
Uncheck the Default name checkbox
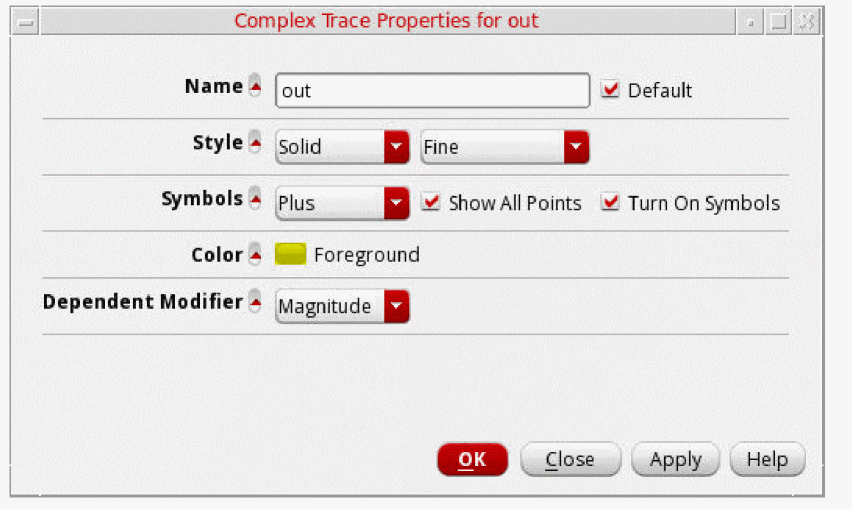610,90
